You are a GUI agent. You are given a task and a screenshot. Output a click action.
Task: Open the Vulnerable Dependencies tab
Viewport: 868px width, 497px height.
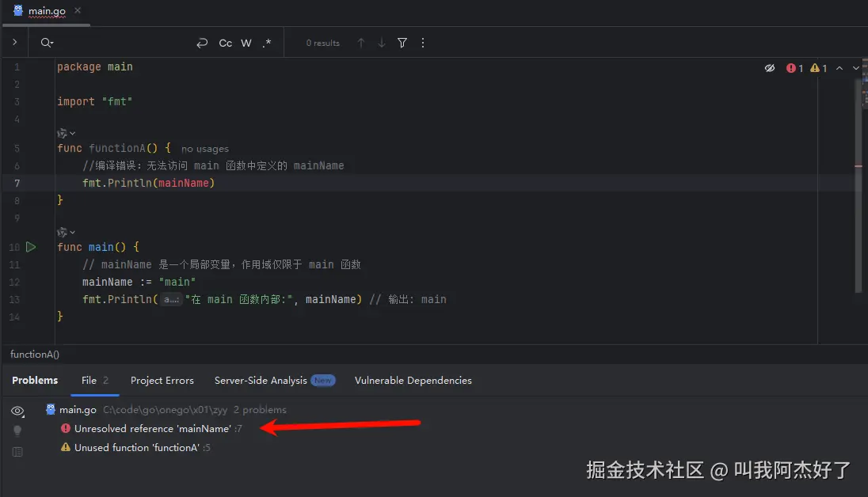[413, 380]
